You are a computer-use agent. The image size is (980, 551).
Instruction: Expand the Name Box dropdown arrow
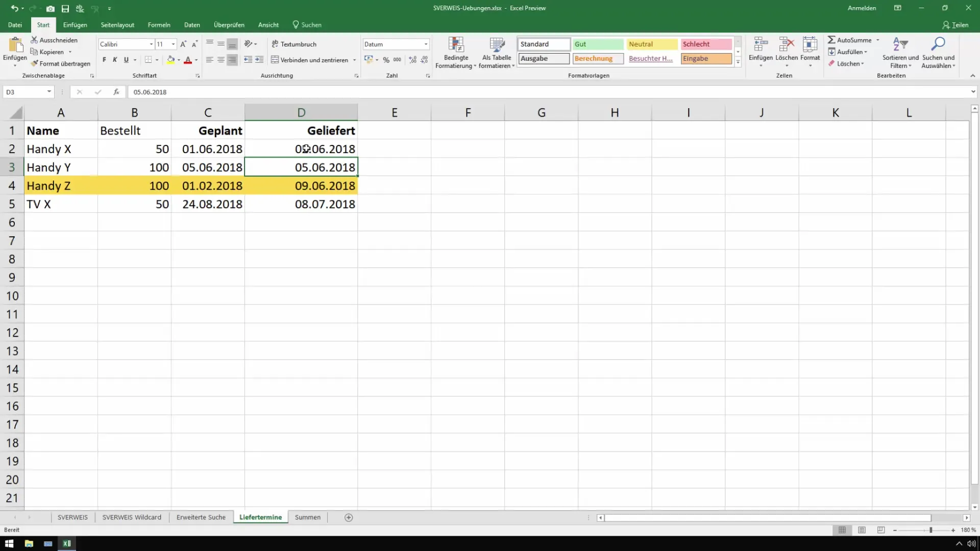click(49, 92)
